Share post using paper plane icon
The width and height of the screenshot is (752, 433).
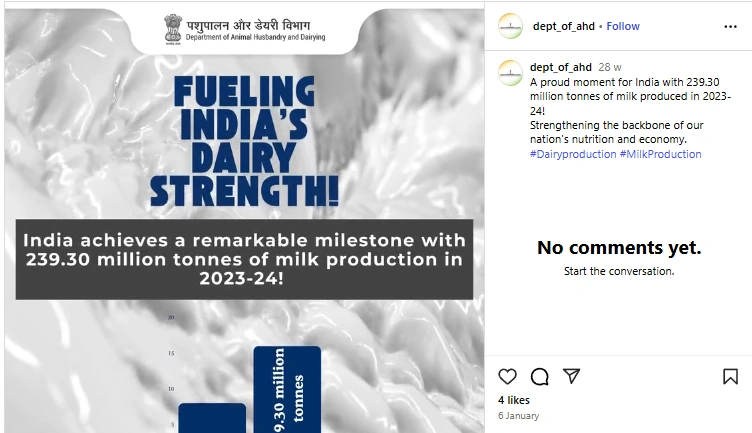click(x=572, y=376)
